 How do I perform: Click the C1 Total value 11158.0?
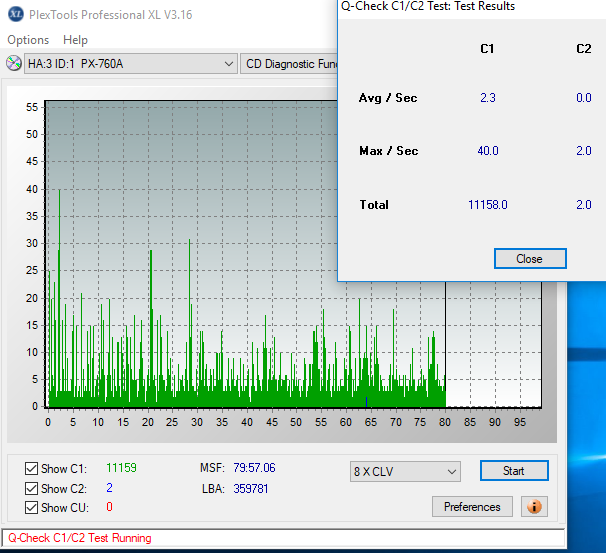coord(488,205)
